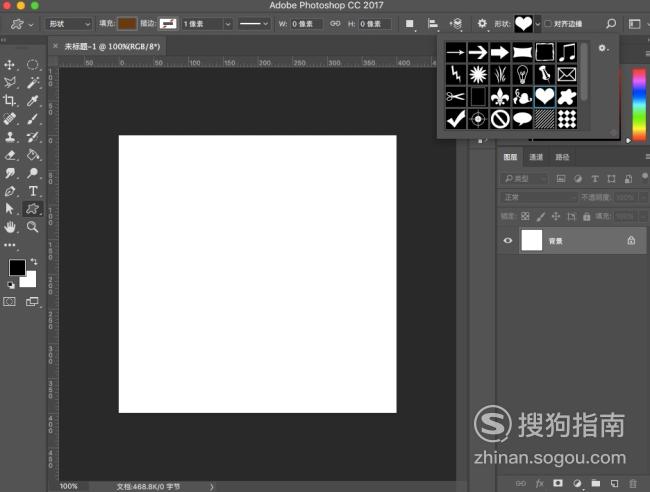
Task: Toggle Quick Mask mode
Action: click(10, 301)
